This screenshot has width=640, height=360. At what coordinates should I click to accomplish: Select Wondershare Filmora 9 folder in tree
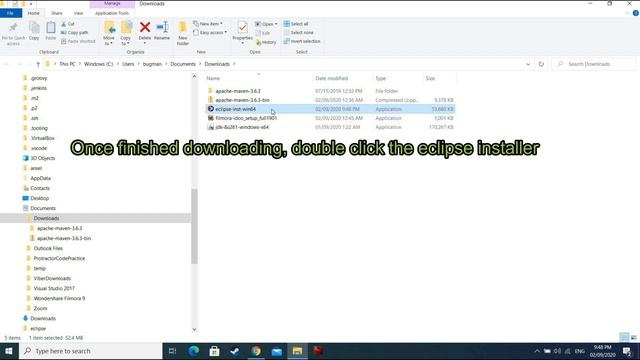tap(59, 298)
